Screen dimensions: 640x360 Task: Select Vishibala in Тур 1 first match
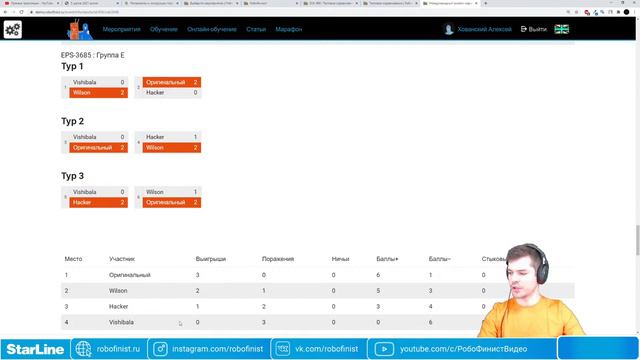(x=98, y=82)
